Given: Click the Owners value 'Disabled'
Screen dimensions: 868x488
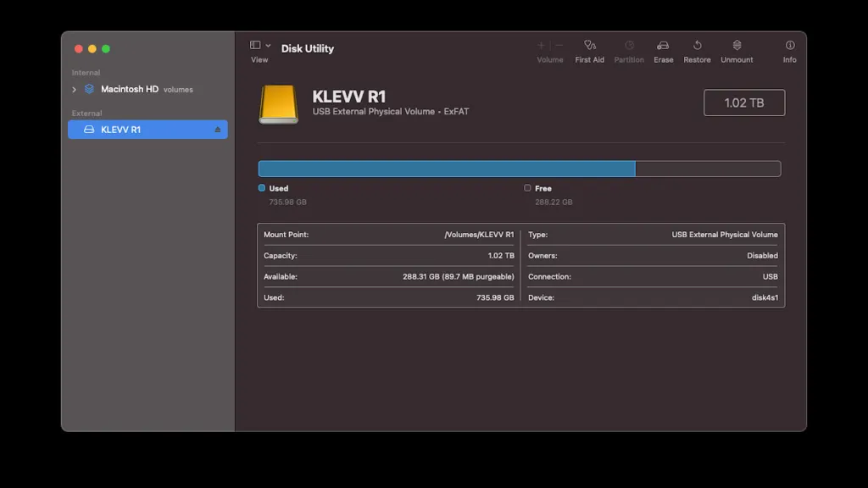Looking at the screenshot, I should pos(762,256).
